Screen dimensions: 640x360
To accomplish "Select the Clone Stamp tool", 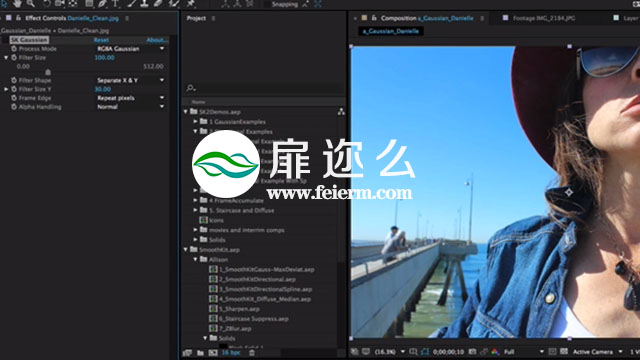I will [144, 4].
